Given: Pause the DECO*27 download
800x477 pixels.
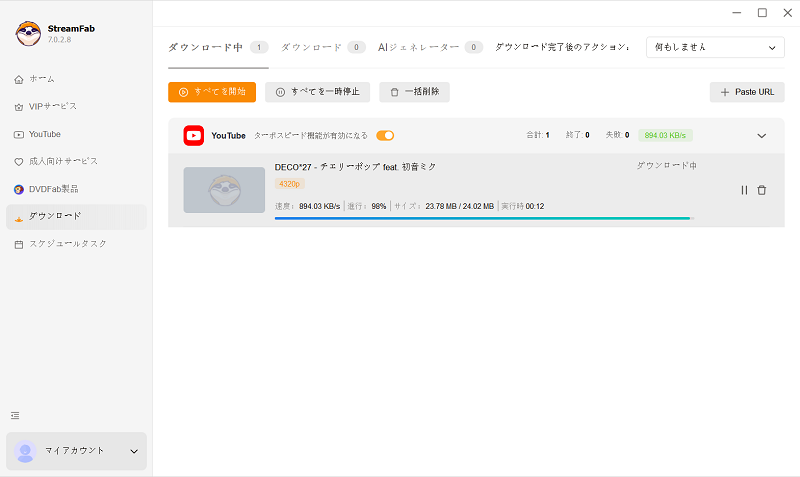Looking at the screenshot, I should tap(744, 190).
